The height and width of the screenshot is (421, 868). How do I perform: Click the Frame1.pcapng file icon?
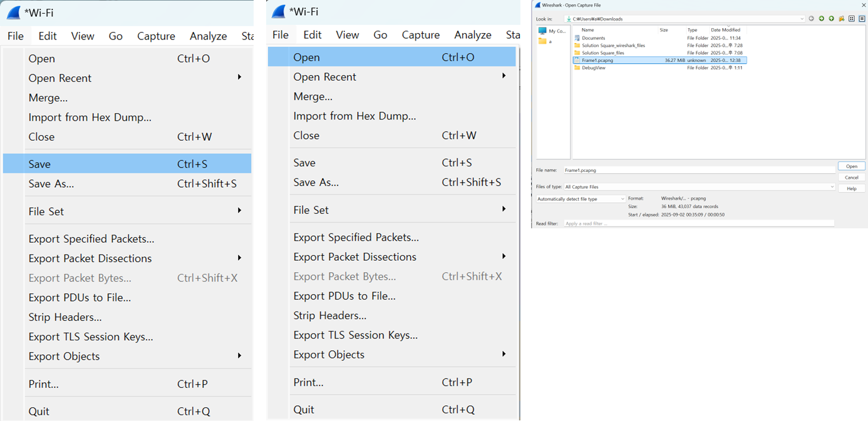coord(577,60)
